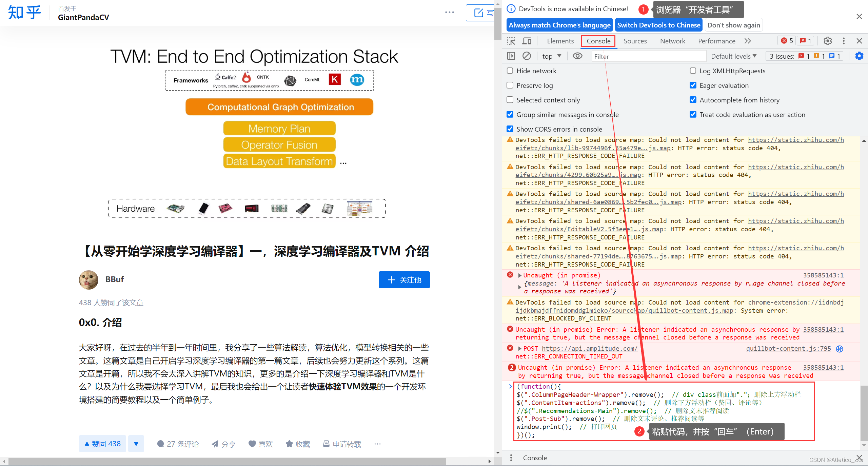Click the star 收藏 icon

click(289, 444)
